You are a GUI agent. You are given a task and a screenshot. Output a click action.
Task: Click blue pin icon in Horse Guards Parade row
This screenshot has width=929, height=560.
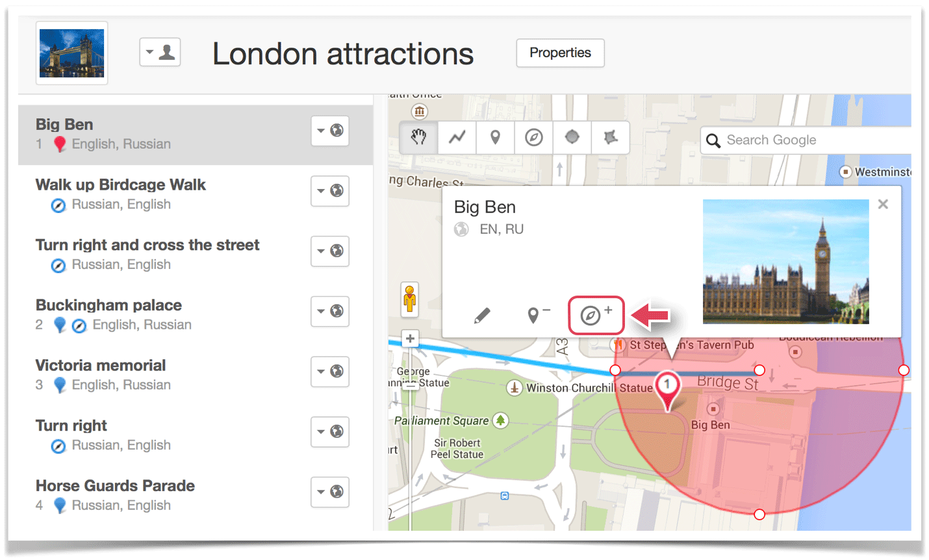coord(60,505)
